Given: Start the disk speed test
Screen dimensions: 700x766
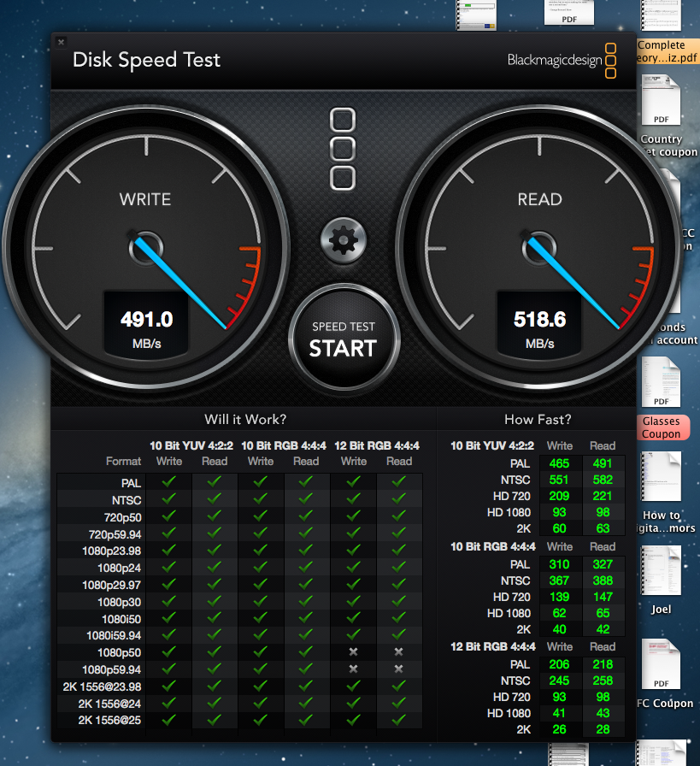Looking at the screenshot, I should 344,339.
